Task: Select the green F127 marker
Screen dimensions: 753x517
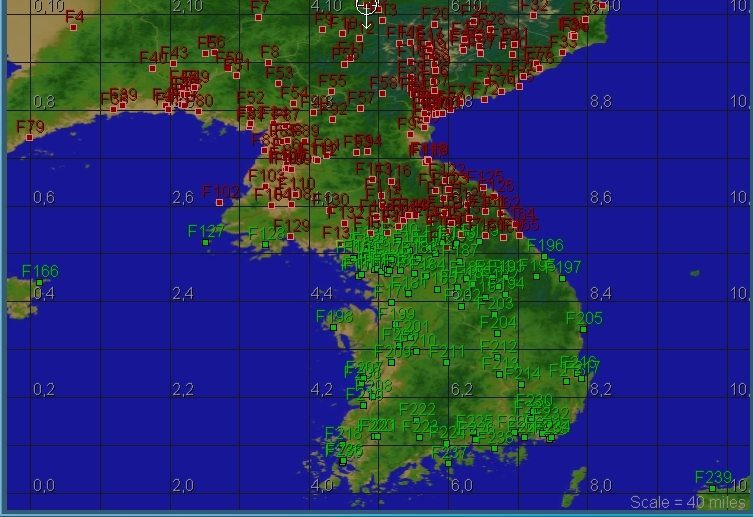Action: pos(206,242)
